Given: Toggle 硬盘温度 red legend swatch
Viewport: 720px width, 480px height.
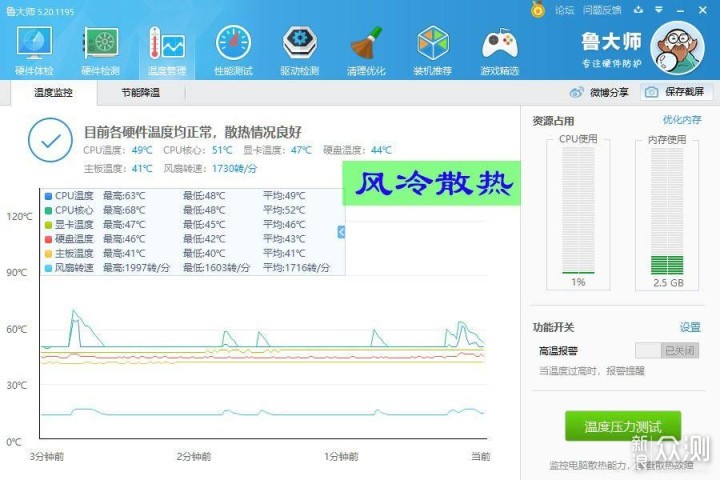Looking at the screenshot, I should 48,239.
